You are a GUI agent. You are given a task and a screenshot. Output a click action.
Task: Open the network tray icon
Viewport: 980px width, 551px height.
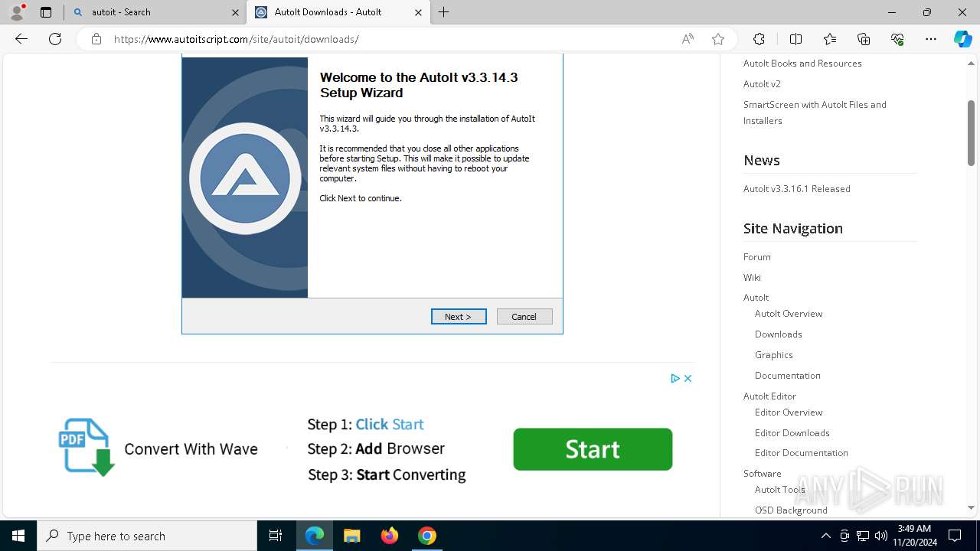[x=863, y=536]
